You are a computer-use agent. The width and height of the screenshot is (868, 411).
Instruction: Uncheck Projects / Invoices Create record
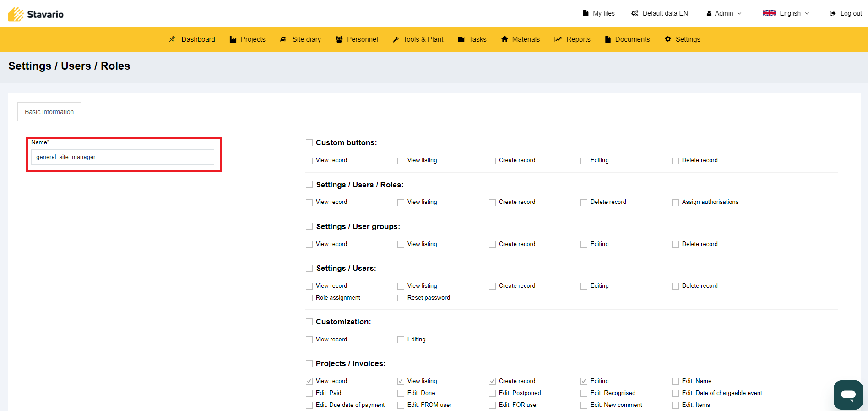[x=492, y=382]
